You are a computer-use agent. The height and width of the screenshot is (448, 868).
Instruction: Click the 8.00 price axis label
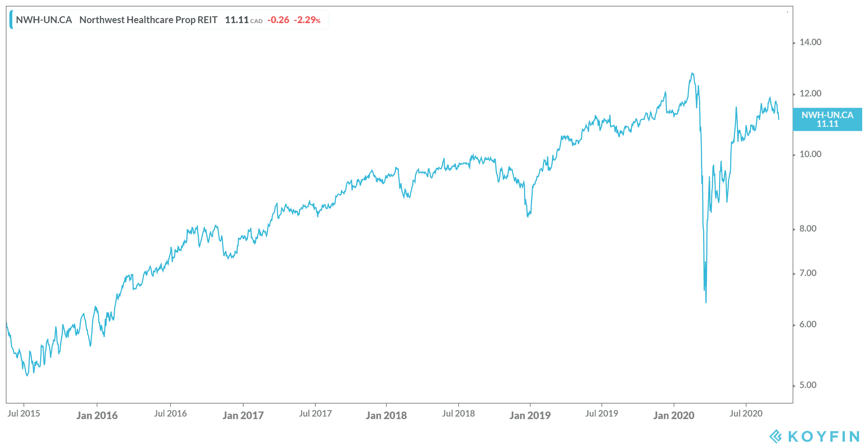[x=808, y=229]
